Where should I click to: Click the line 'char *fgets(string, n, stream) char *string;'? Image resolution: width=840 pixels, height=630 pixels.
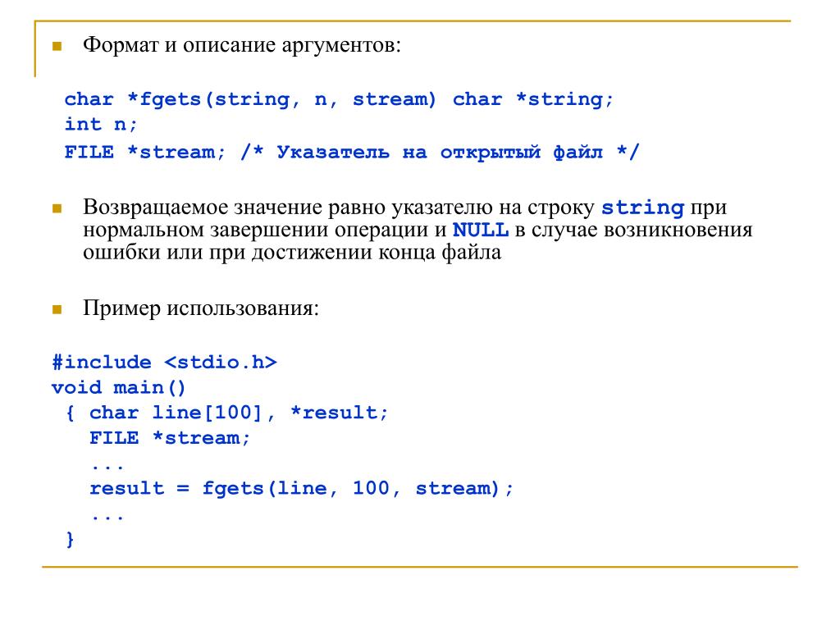click(339, 99)
